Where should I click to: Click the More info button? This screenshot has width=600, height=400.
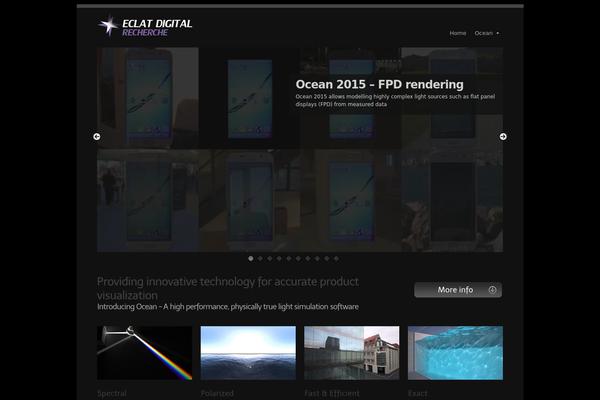pos(458,290)
